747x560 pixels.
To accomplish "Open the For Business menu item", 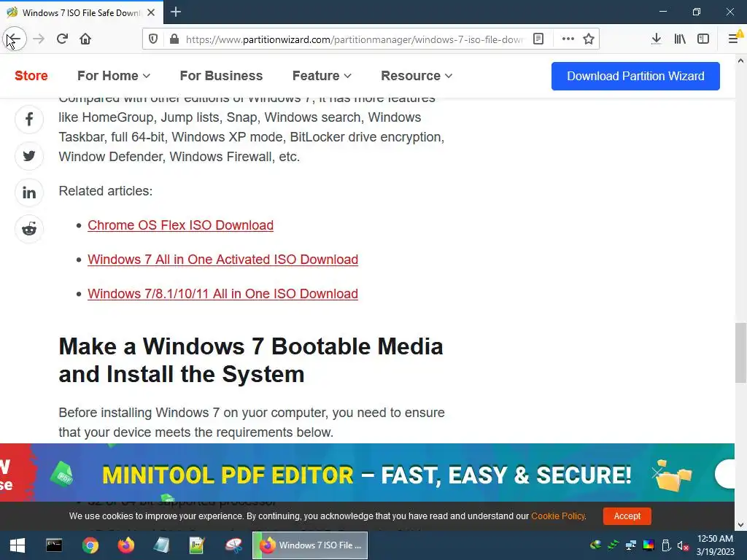I will click(221, 76).
